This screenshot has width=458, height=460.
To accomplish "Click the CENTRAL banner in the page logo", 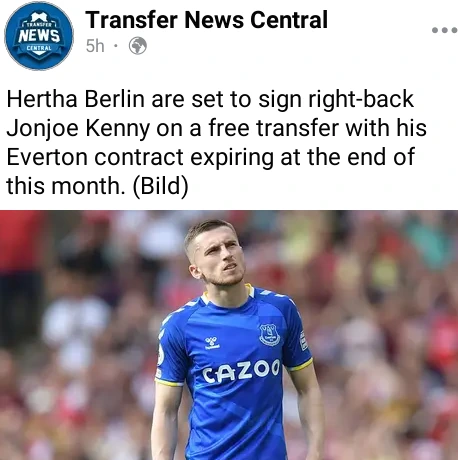I will tap(39, 48).
